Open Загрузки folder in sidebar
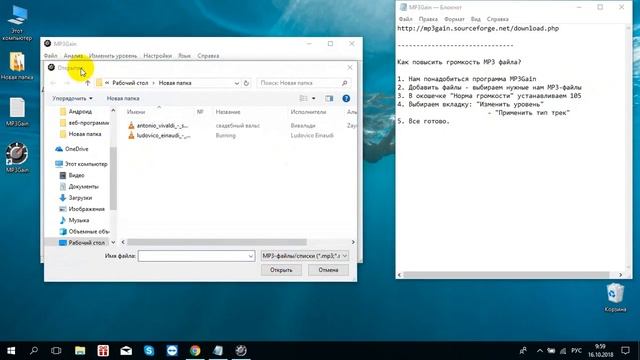 76,198
